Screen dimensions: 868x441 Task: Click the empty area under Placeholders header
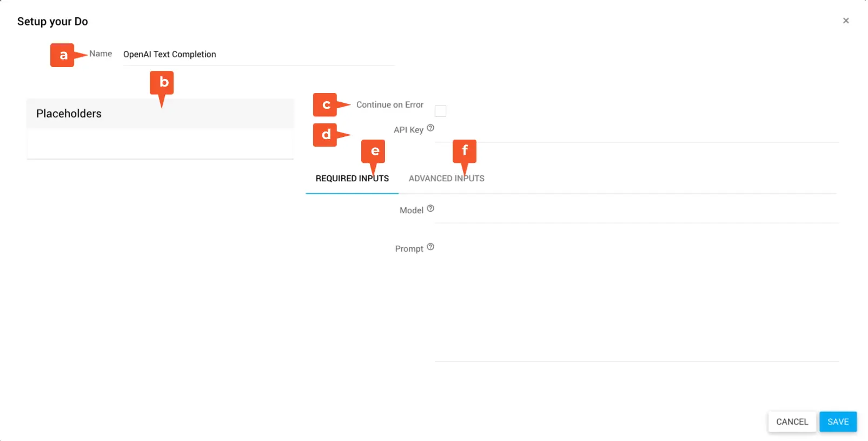coord(160,144)
